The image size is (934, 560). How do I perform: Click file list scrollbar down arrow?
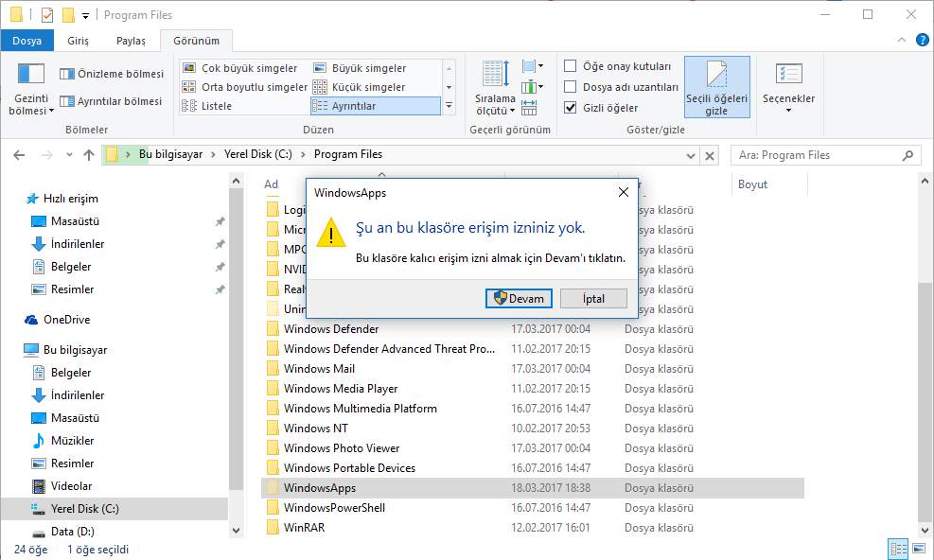point(925,530)
